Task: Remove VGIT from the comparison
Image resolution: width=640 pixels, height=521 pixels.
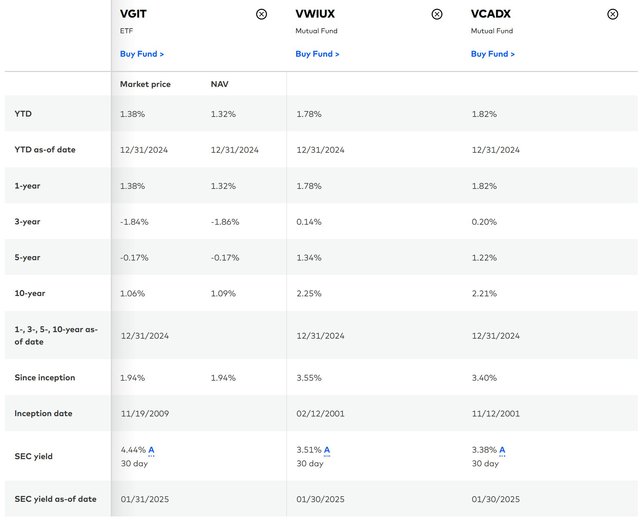Action: (x=262, y=14)
